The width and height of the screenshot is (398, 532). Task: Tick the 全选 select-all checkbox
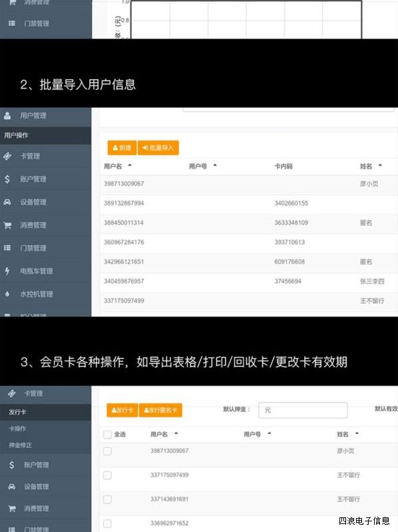point(107,434)
